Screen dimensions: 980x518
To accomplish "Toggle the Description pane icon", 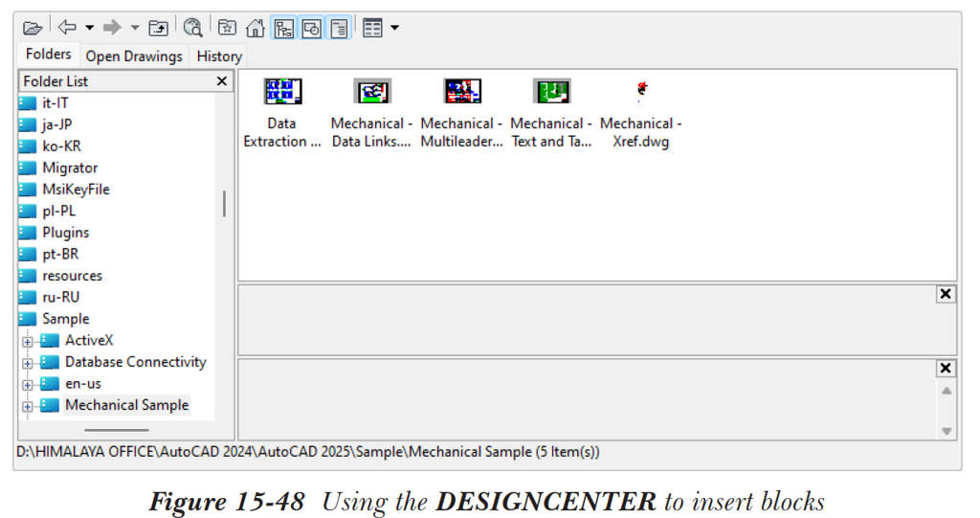I will click(x=339, y=28).
